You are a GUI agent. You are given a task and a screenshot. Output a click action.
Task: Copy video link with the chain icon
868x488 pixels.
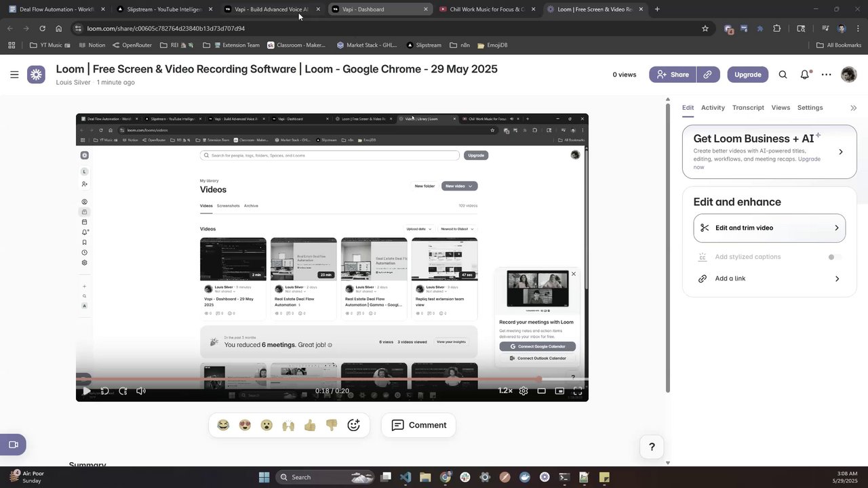[707, 75]
